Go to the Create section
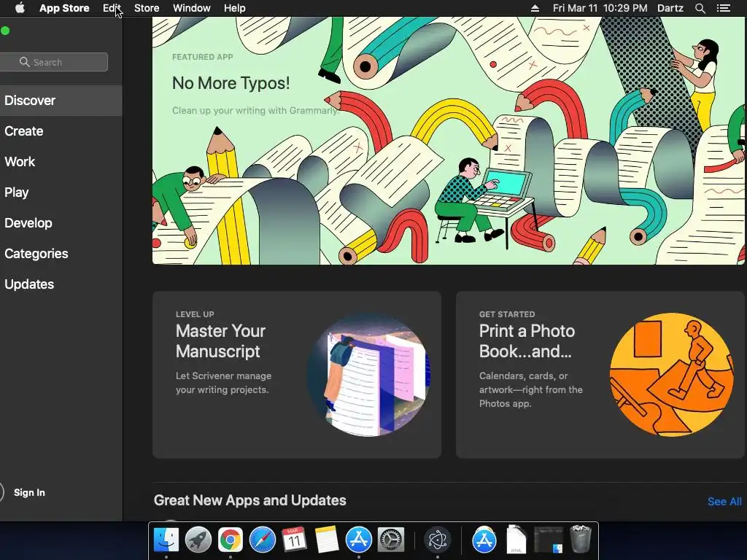The height and width of the screenshot is (560, 747). [x=61, y=131]
